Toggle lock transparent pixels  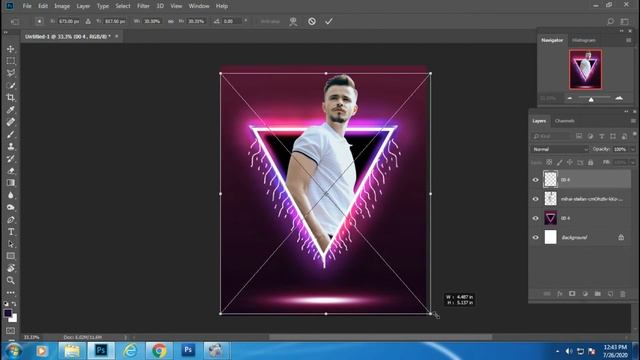click(x=549, y=162)
